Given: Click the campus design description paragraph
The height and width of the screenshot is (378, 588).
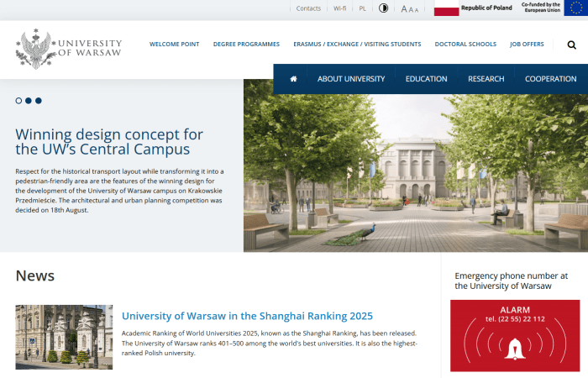Looking at the screenshot, I should point(119,191).
